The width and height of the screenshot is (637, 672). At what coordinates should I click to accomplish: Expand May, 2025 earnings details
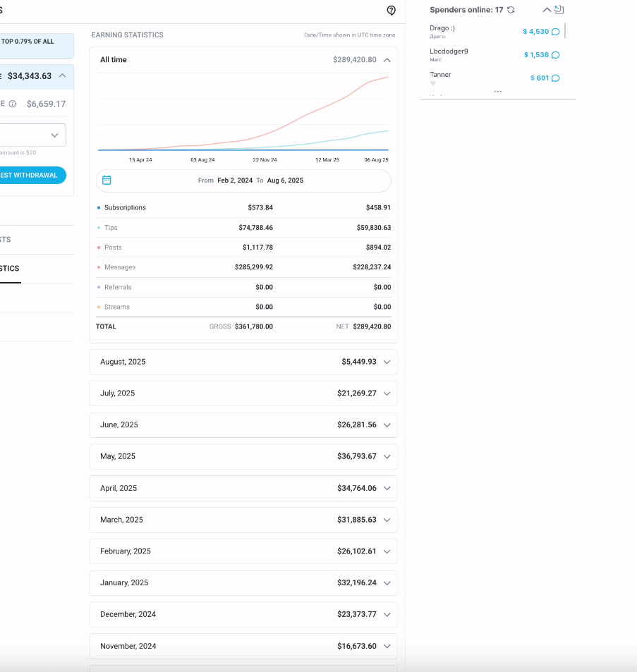click(386, 457)
